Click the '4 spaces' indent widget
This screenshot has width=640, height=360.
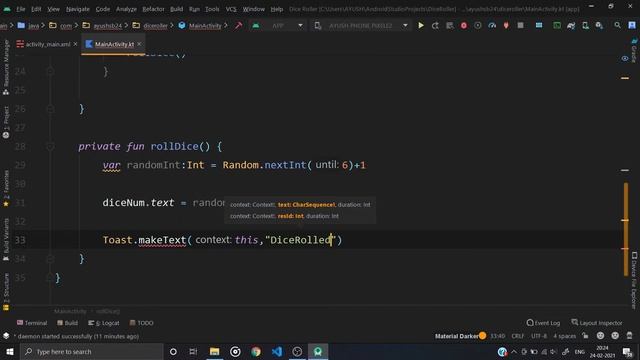click(x=564, y=336)
